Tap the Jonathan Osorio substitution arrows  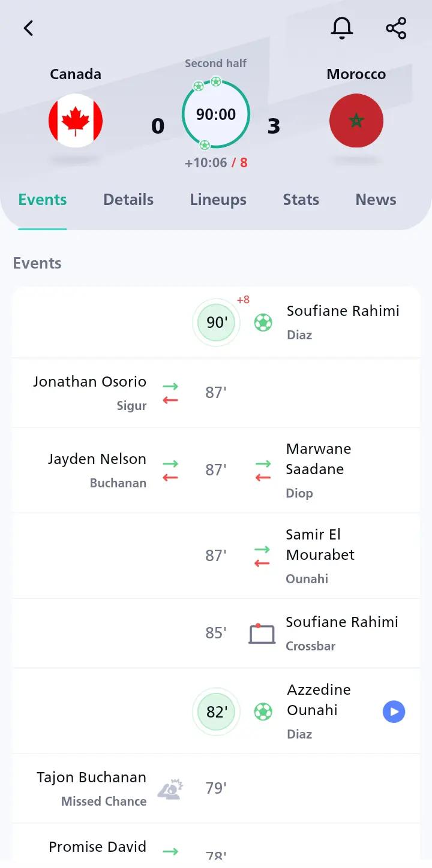pyautogui.click(x=170, y=393)
